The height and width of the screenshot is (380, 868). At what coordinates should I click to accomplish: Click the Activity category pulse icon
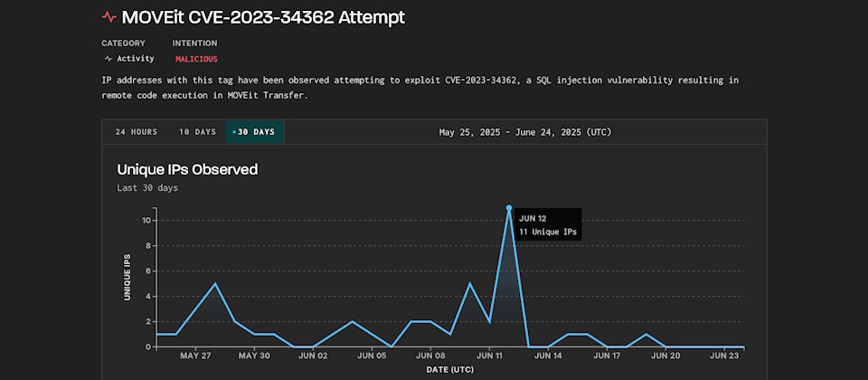pyautogui.click(x=108, y=59)
